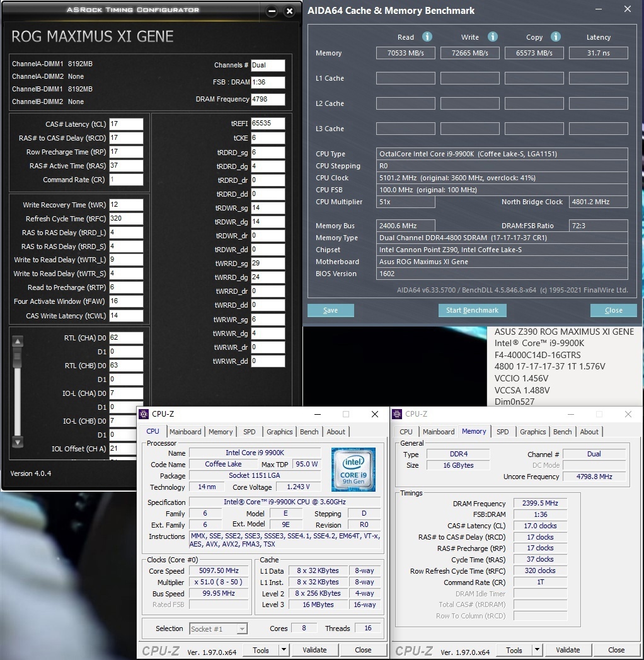Open About tab in left CPU-Z

336,432
